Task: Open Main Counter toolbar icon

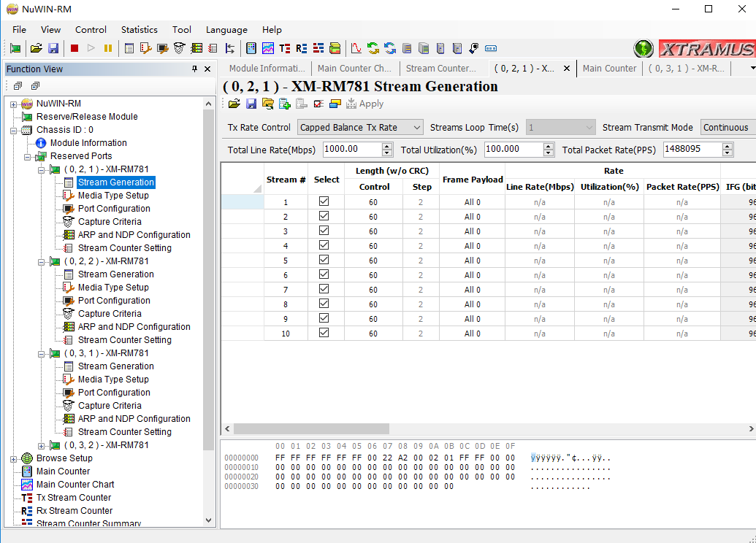Action: point(251,48)
